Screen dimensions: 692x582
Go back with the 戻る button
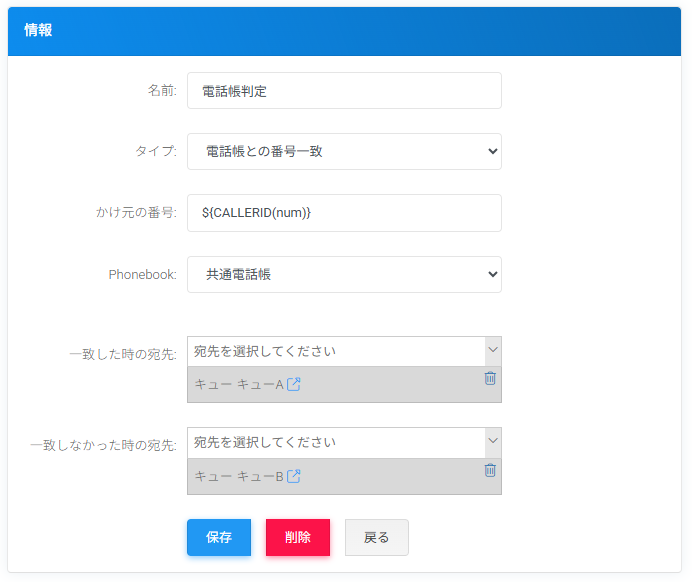[x=376, y=537]
